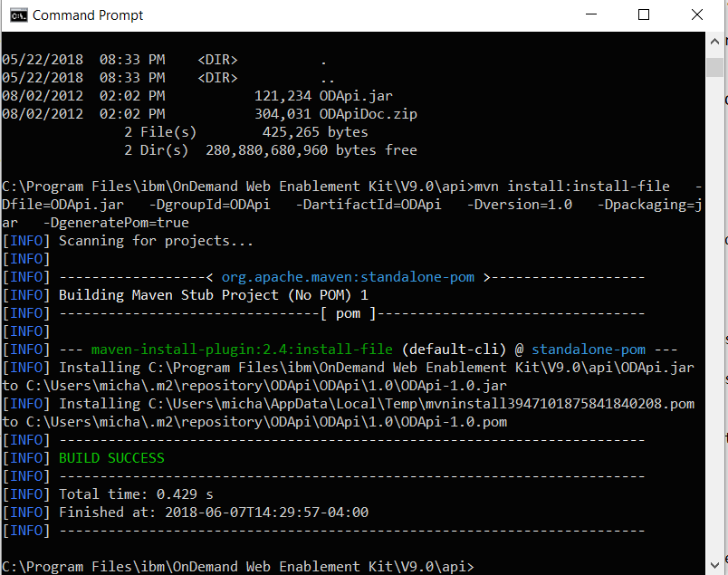Click the vertical scrollbar thumb
Screen dimensions: 728x575
pos(714,67)
